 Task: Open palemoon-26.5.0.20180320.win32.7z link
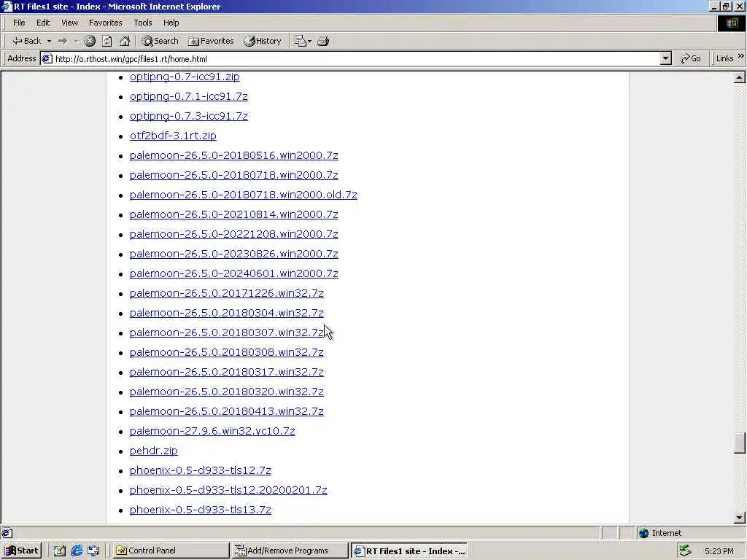(x=227, y=392)
